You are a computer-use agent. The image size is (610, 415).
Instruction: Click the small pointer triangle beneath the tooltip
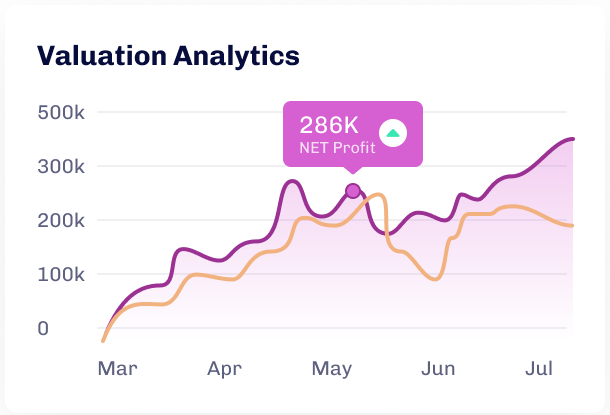(x=353, y=172)
